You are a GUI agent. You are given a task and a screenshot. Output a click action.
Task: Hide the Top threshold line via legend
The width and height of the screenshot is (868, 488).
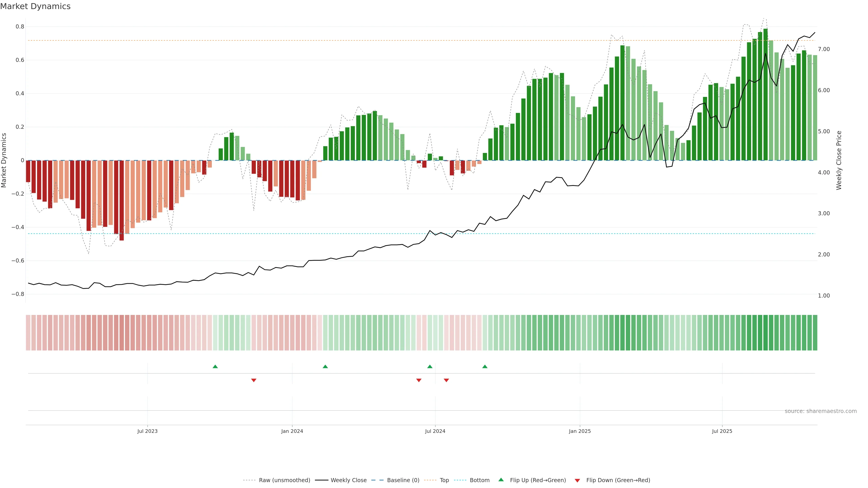(x=444, y=480)
